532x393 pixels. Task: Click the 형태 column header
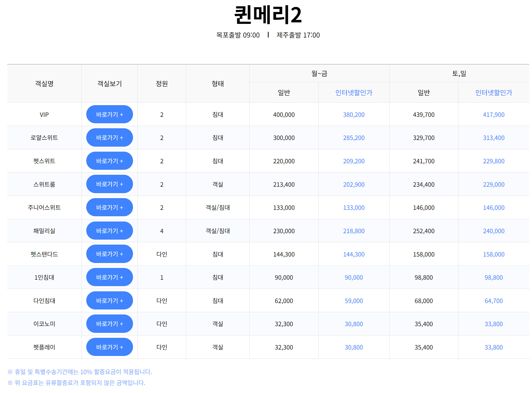point(218,84)
